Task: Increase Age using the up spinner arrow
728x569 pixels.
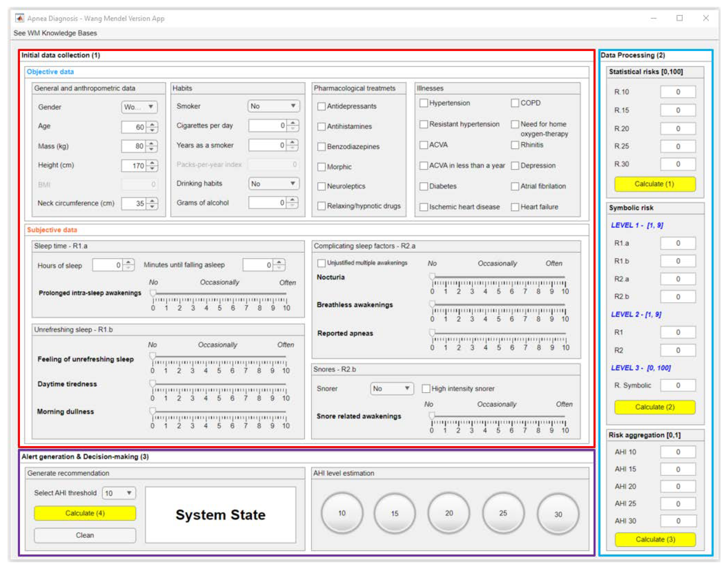Action: point(152,124)
